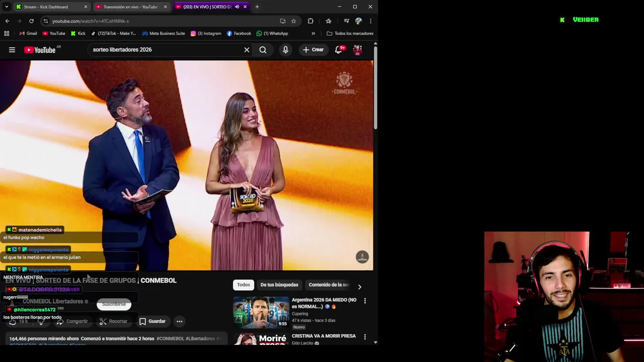This screenshot has height=362, width=644.
Task: View site information icon in the address bar
Action: click(x=46, y=21)
